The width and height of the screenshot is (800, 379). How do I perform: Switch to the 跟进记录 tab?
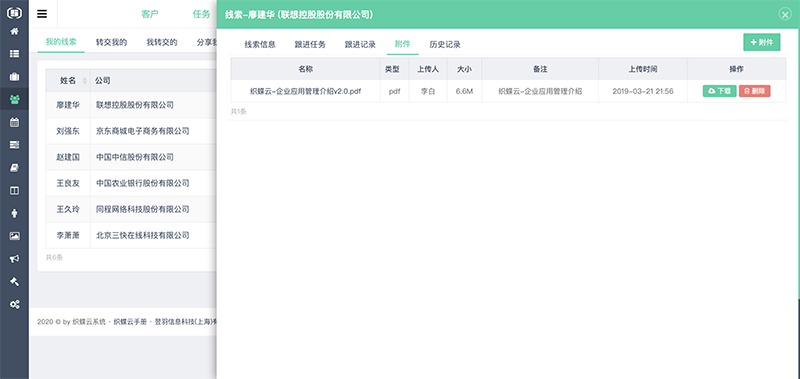click(x=360, y=44)
